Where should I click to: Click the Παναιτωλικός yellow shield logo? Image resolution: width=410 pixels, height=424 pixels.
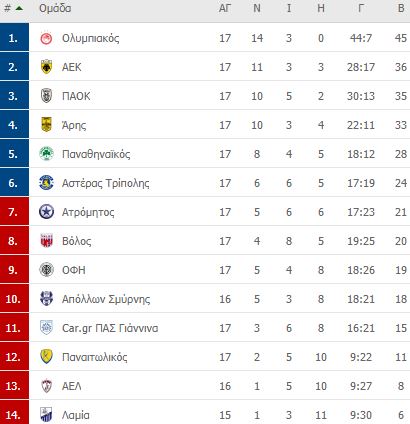pyautogui.click(x=46, y=357)
